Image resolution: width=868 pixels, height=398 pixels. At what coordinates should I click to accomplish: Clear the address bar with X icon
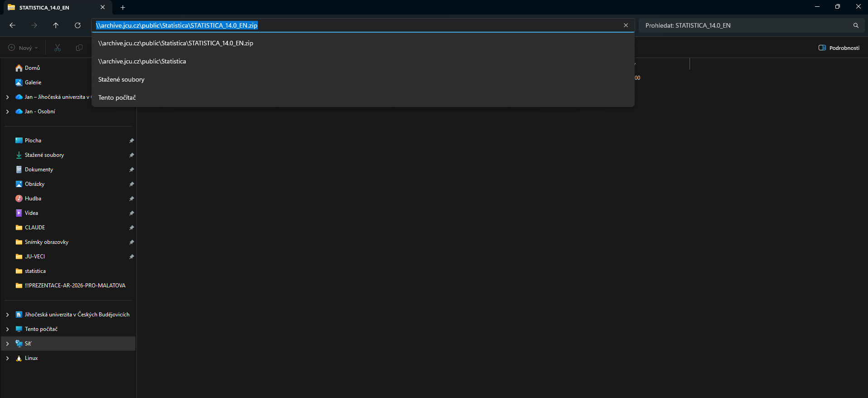click(x=626, y=25)
